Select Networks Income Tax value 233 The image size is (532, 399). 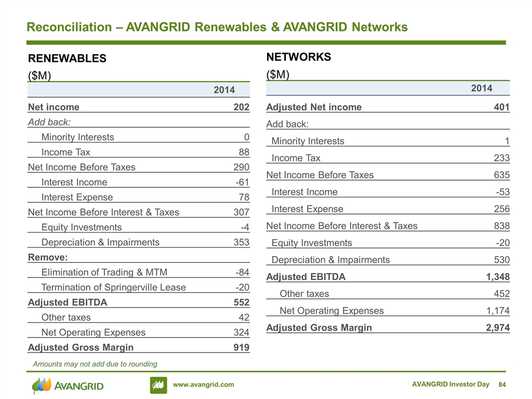click(502, 158)
